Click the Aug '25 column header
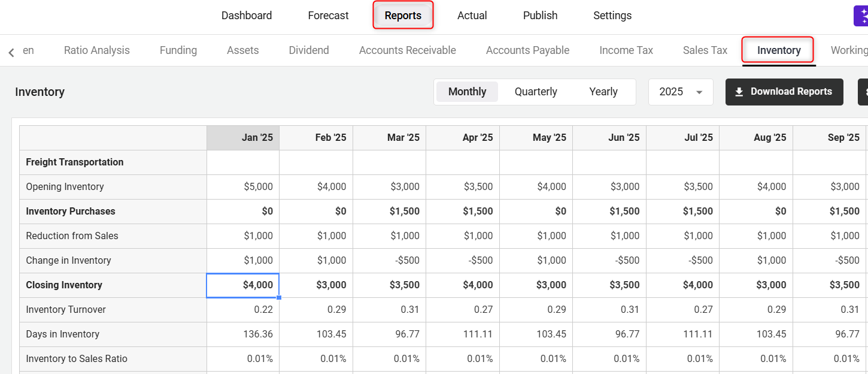Image resolution: width=868 pixels, height=374 pixels. tap(756, 138)
